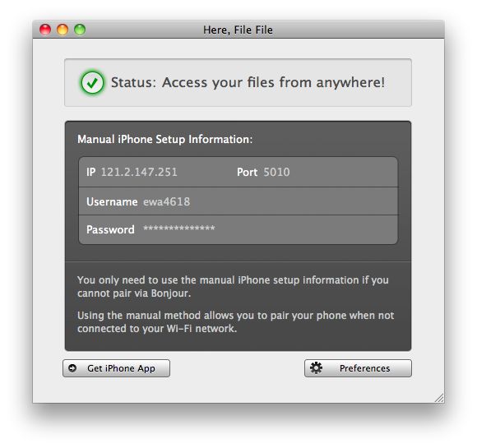Screen dimensions: 477x448
Task: Click the green checkmark status icon
Action: click(92, 82)
